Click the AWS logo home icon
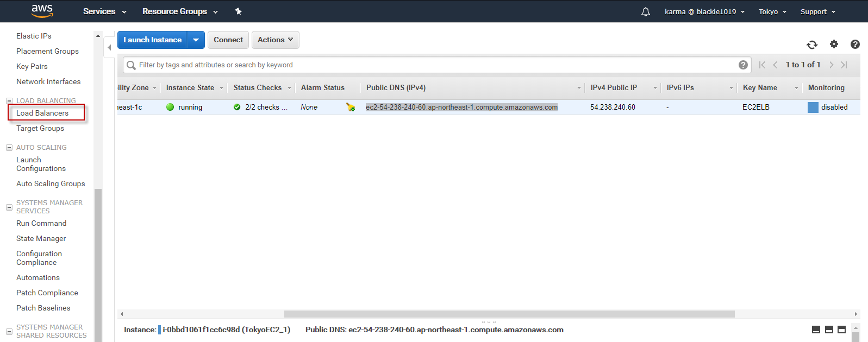 tap(42, 11)
